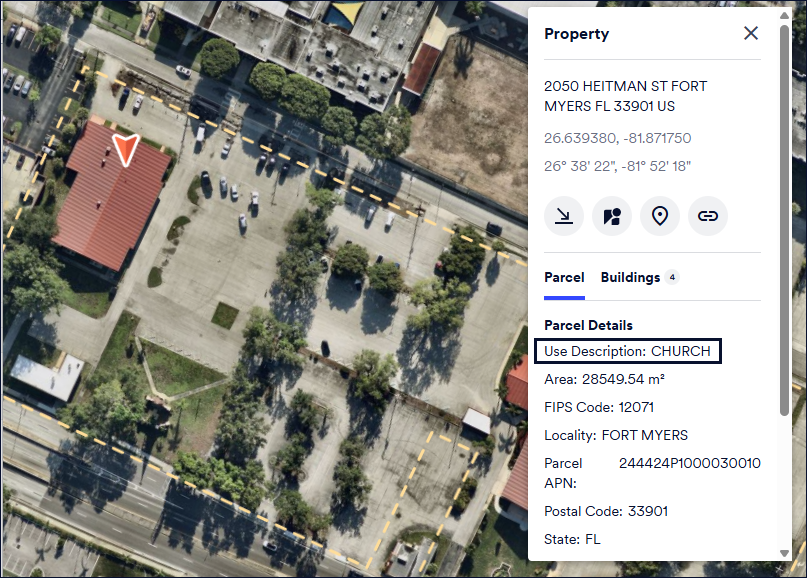Click the address 2050 HEITMAN ST text
The width and height of the screenshot is (807, 578).
pos(625,96)
